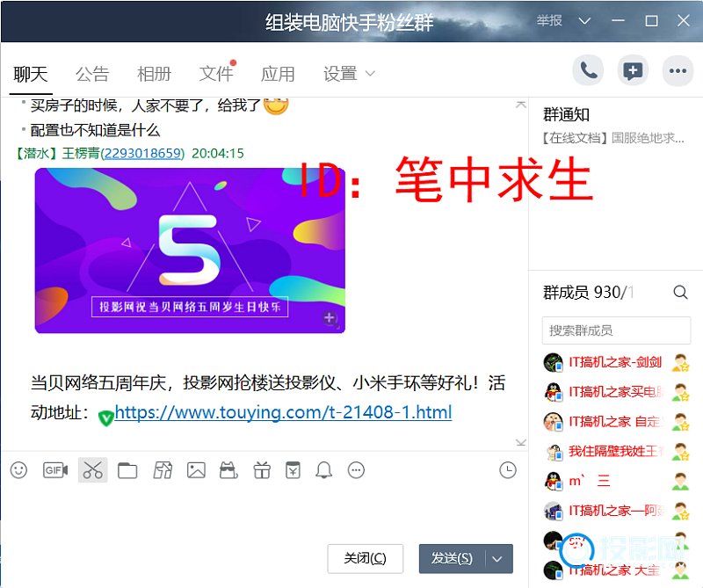
Task: Open message history clock icon
Action: (508, 470)
